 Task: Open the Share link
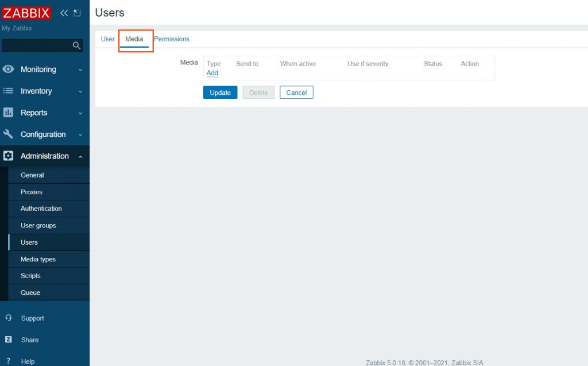pos(30,340)
